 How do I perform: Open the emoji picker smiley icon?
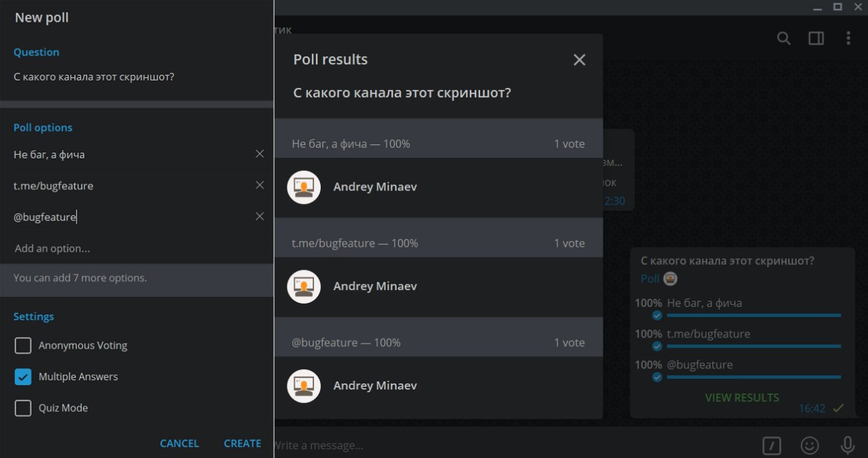click(x=810, y=445)
